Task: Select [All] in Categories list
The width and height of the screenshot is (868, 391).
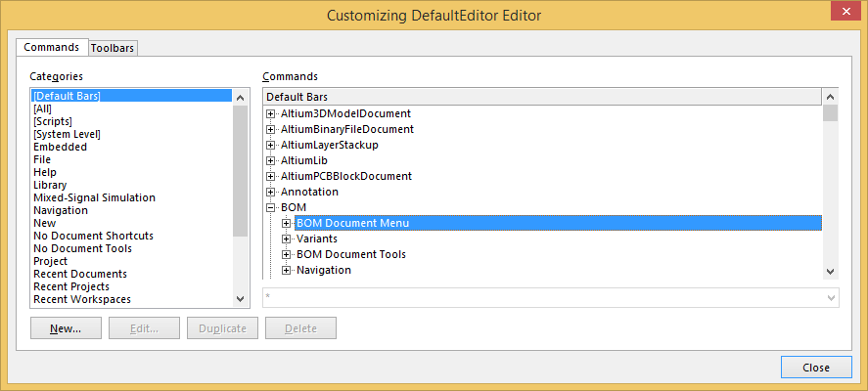Action: coord(42,109)
